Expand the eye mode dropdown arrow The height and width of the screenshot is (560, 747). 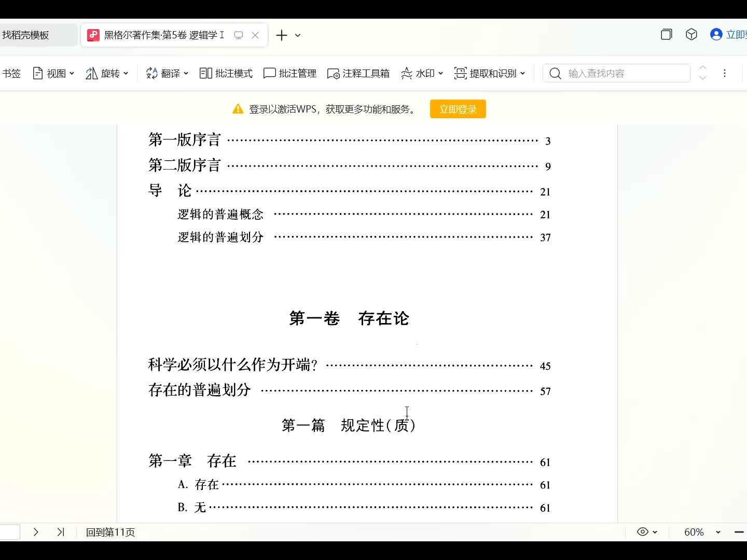(x=655, y=533)
